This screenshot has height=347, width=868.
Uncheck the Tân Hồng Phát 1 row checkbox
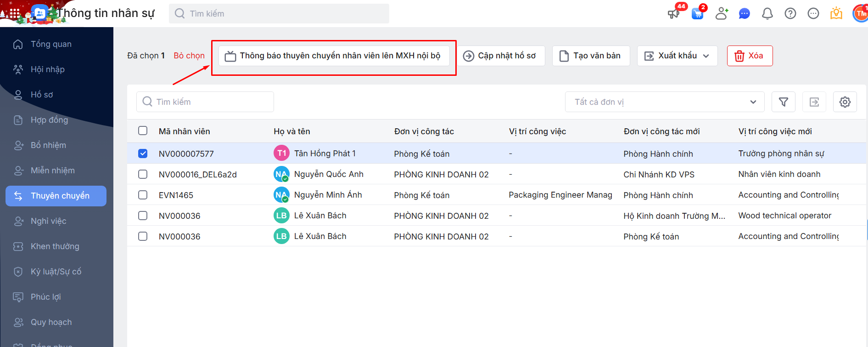click(143, 154)
